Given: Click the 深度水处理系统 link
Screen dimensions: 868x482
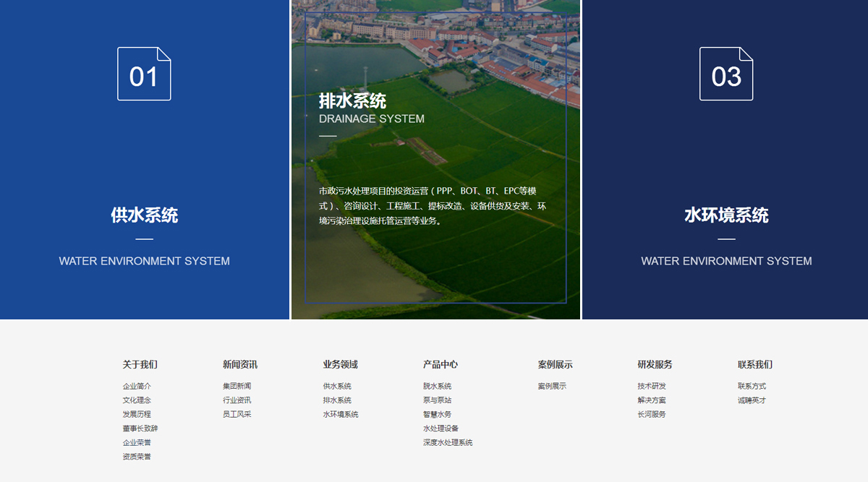Looking at the screenshot, I should tap(448, 442).
